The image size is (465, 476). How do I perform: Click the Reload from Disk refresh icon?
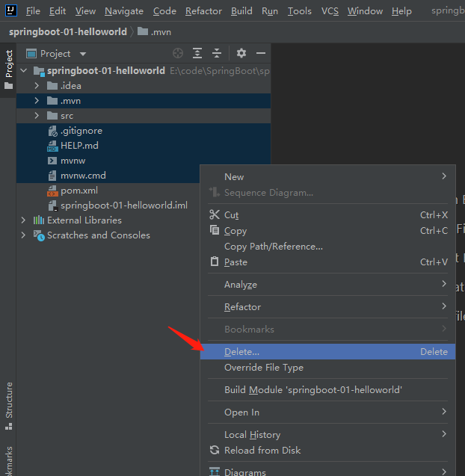[x=215, y=450]
